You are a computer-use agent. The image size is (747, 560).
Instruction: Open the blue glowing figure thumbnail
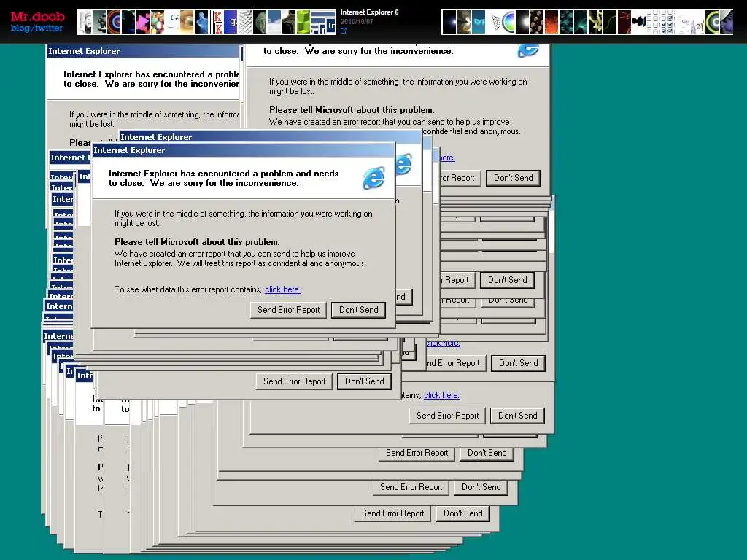201,22
